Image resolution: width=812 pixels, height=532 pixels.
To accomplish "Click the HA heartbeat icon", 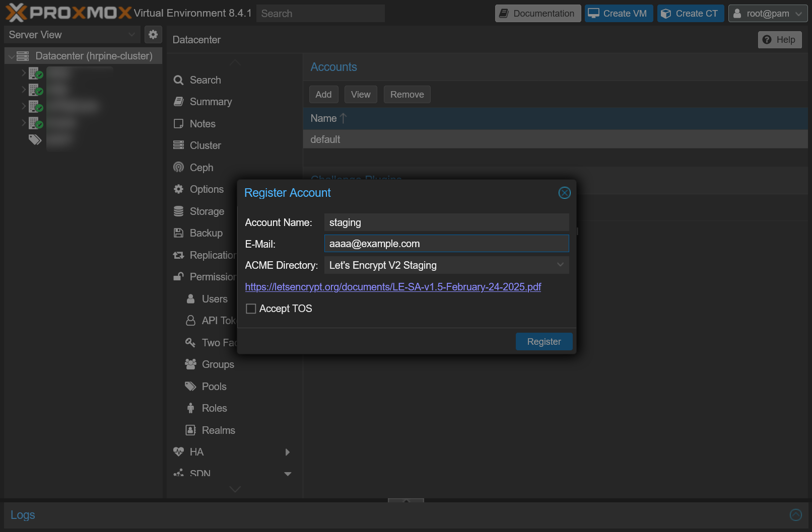I will click(x=179, y=452).
